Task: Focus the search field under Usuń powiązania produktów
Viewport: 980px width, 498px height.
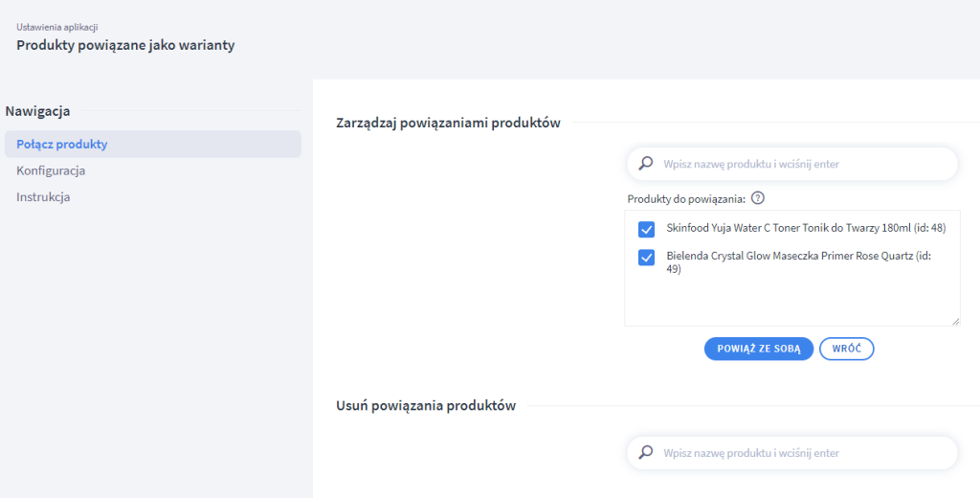Action: tap(804, 453)
